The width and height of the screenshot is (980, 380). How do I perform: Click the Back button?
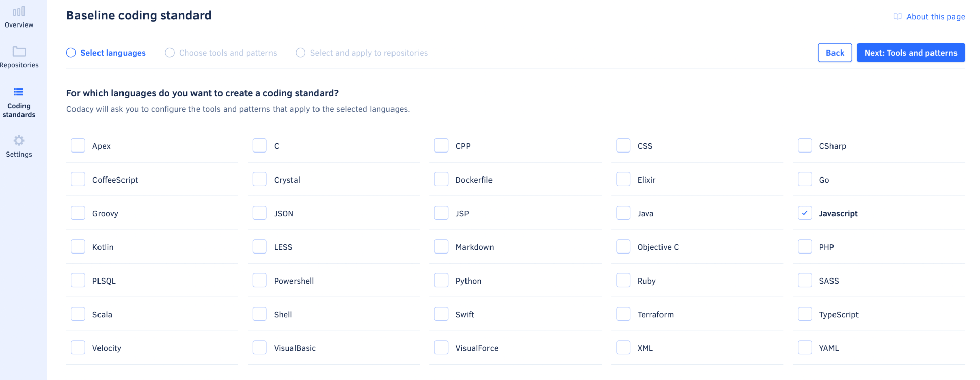click(835, 53)
